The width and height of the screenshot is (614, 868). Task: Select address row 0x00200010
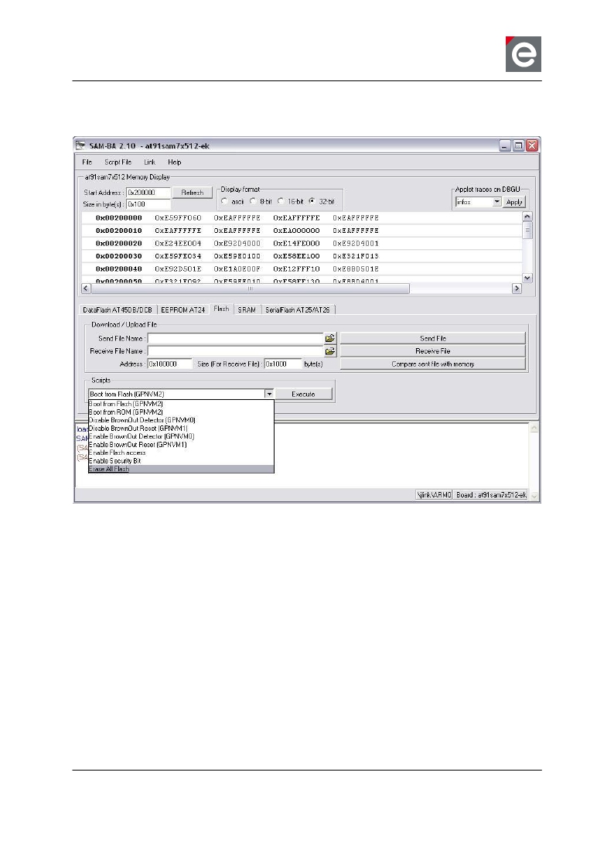tap(119, 231)
